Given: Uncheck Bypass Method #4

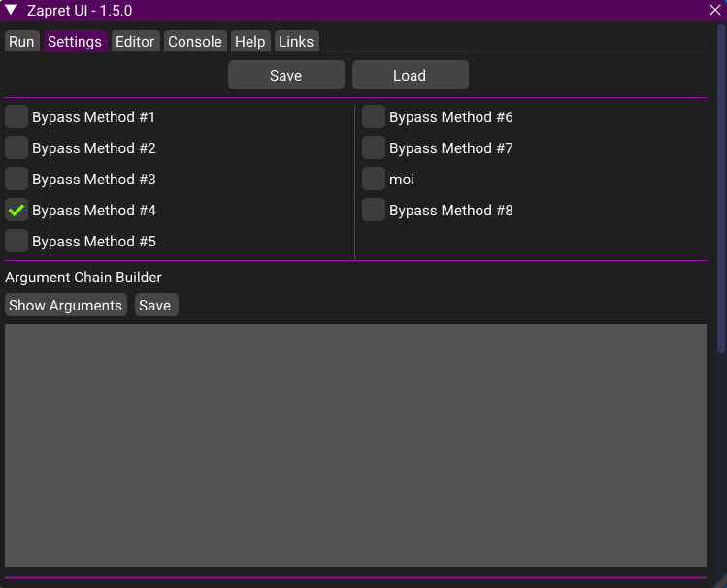Looking at the screenshot, I should coord(17,210).
